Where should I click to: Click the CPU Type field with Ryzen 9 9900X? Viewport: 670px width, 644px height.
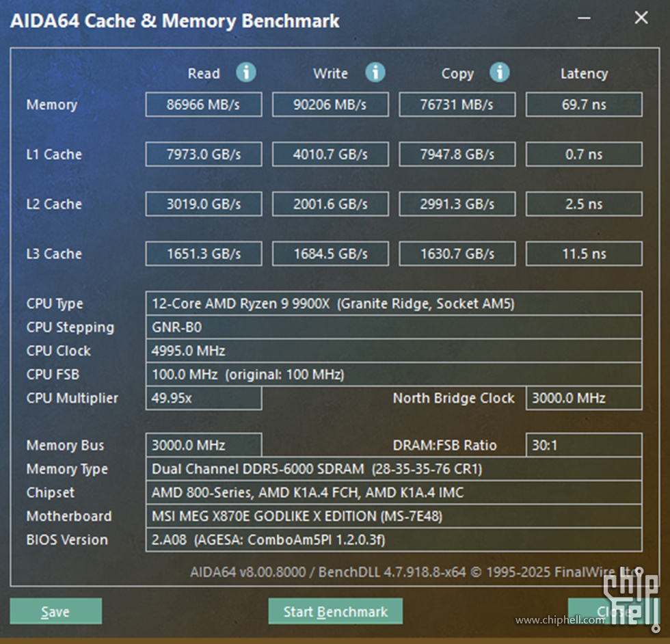[394, 304]
